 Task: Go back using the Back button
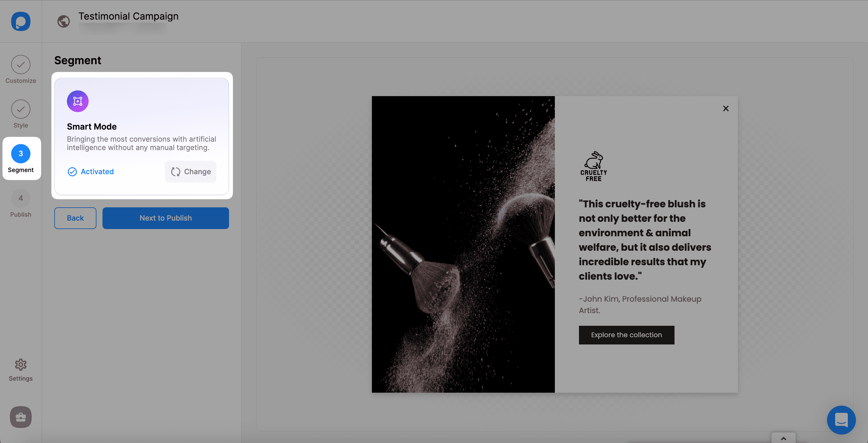[x=75, y=218]
